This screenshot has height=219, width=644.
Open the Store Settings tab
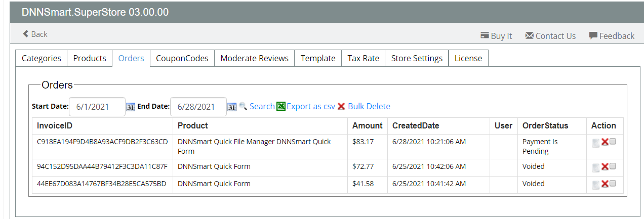[x=417, y=58]
